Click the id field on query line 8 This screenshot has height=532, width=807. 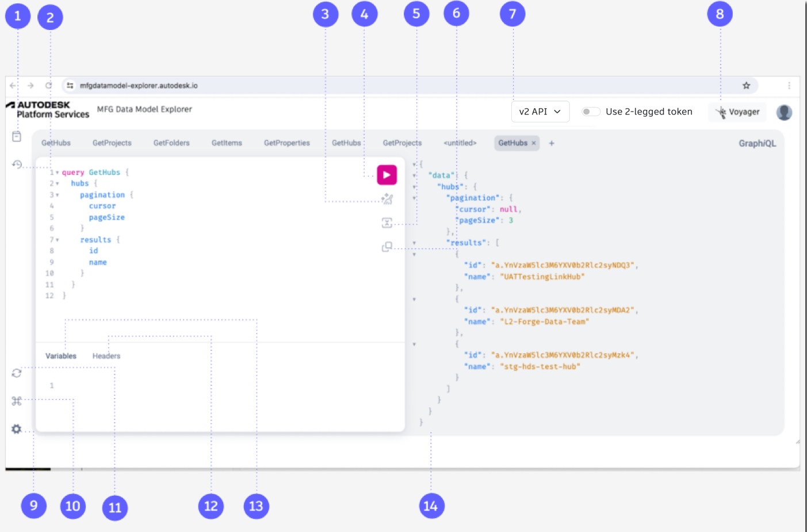pyautogui.click(x=93, y=251)
